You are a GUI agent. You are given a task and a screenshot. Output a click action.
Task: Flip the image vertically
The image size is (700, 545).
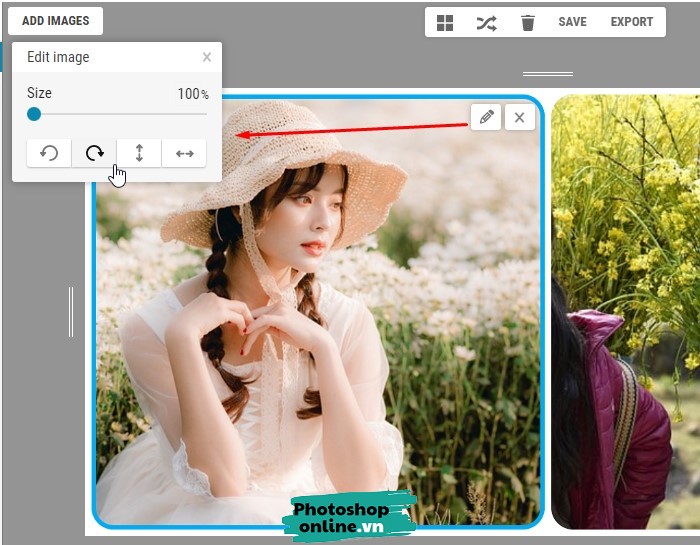(139, 153)
